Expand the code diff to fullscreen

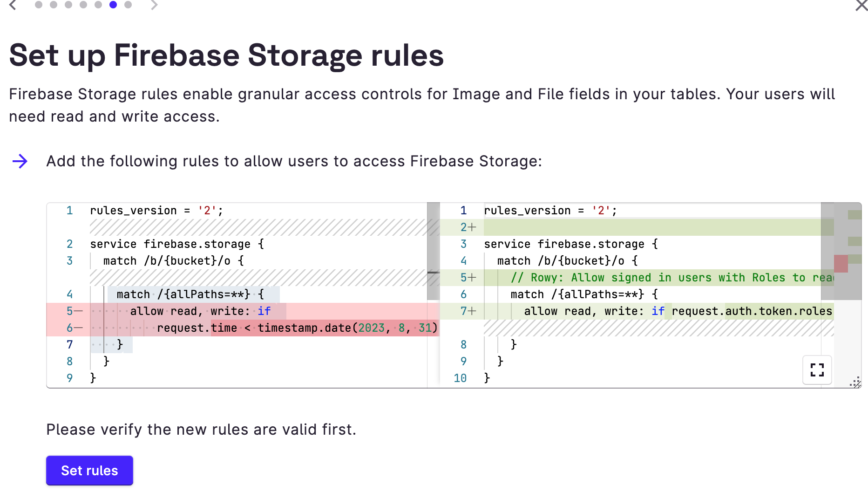pyautogui.click(x=817, y=370)
